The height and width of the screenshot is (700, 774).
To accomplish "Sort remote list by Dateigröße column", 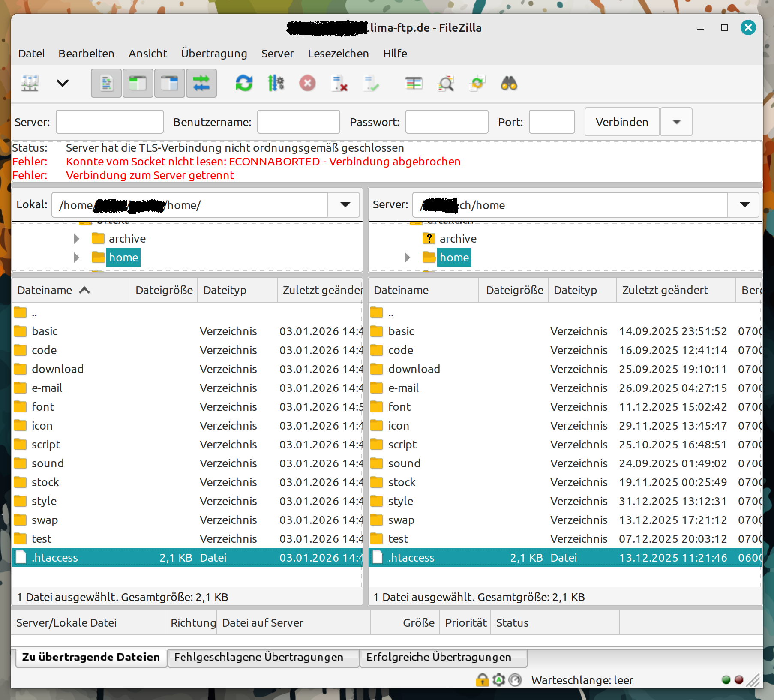I will pos(514,290).
